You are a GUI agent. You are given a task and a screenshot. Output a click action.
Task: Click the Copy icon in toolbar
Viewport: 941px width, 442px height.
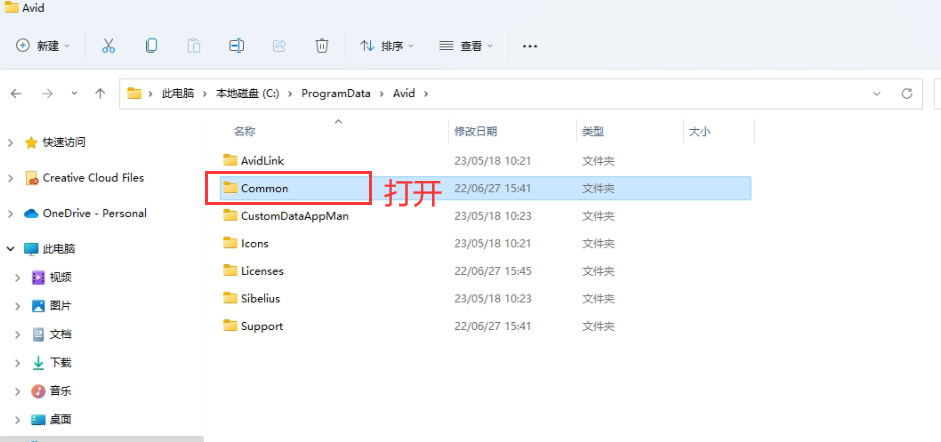tap(151, 45)
